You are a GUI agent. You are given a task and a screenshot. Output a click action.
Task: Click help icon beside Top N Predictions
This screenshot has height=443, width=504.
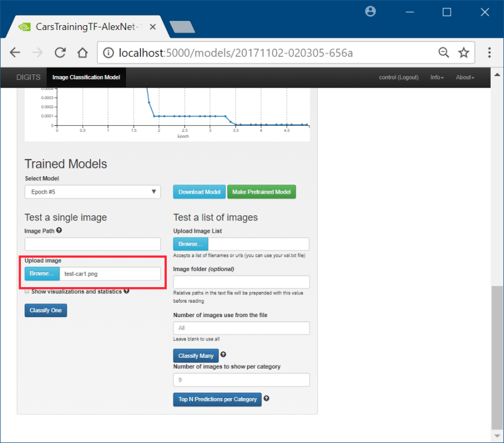pyautogui.click(x=266, y=399)
